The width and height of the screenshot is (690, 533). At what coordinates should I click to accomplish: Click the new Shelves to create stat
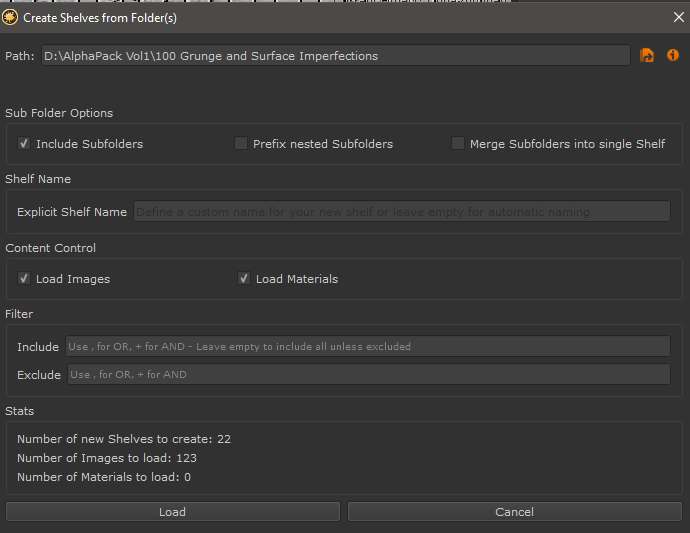tap(124, 439)
